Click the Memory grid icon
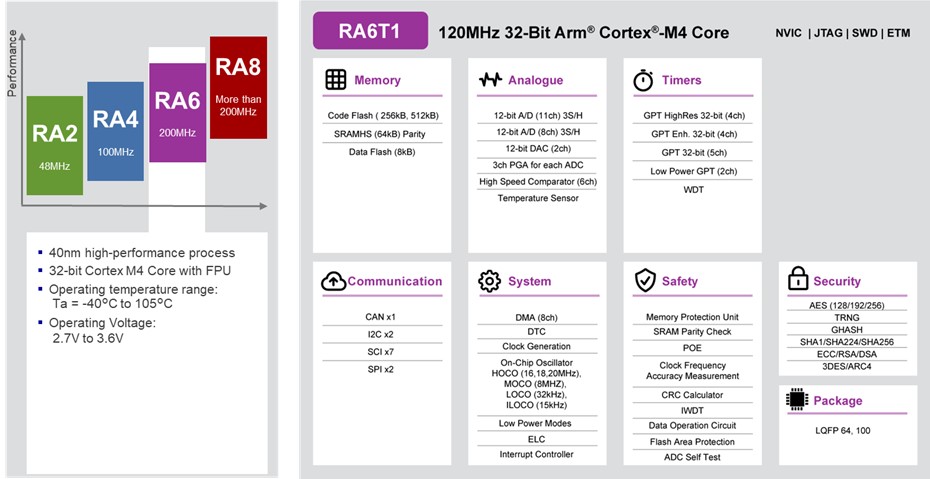 point(336,79)
